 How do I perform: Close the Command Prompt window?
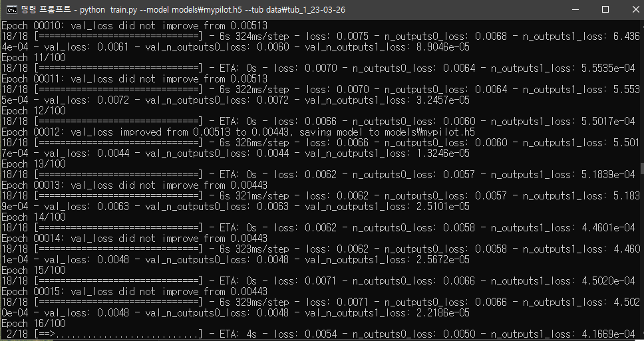[635, 9]
